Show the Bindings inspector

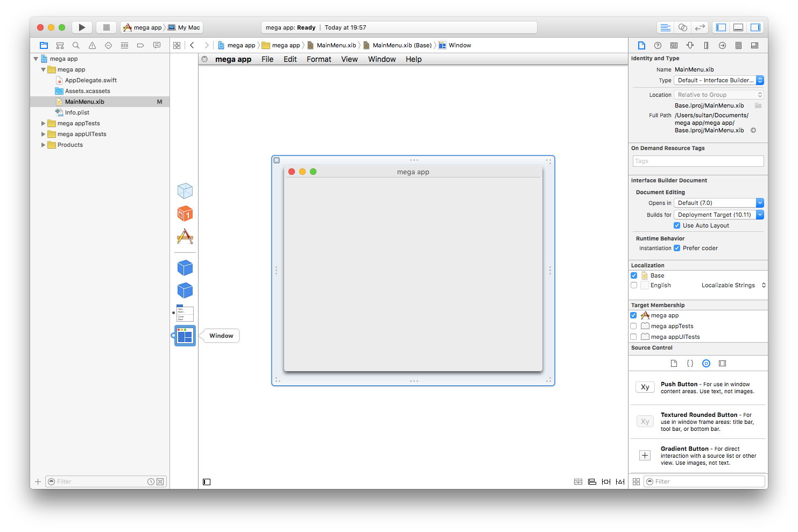[738, 45]
